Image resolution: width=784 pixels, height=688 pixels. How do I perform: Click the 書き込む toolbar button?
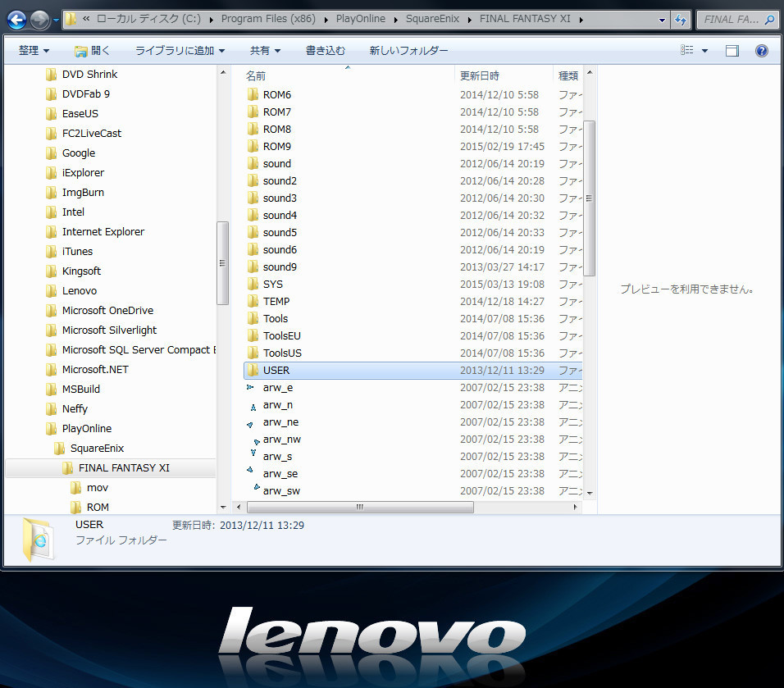pyautogui.click(x=326, y=51)
